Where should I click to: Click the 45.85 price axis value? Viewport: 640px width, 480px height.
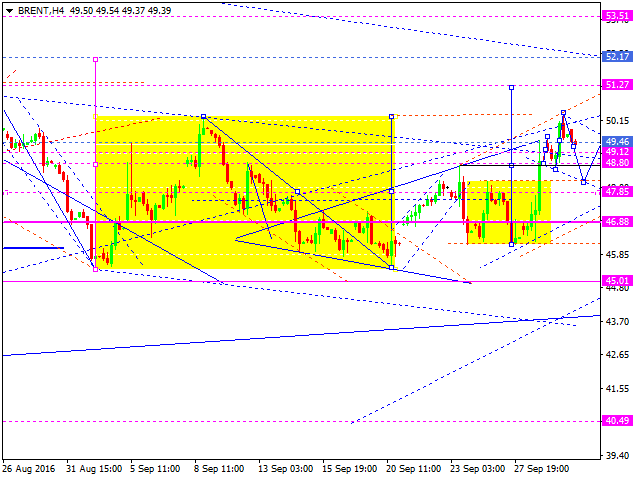pyautogui.click(x=617, y=254)
